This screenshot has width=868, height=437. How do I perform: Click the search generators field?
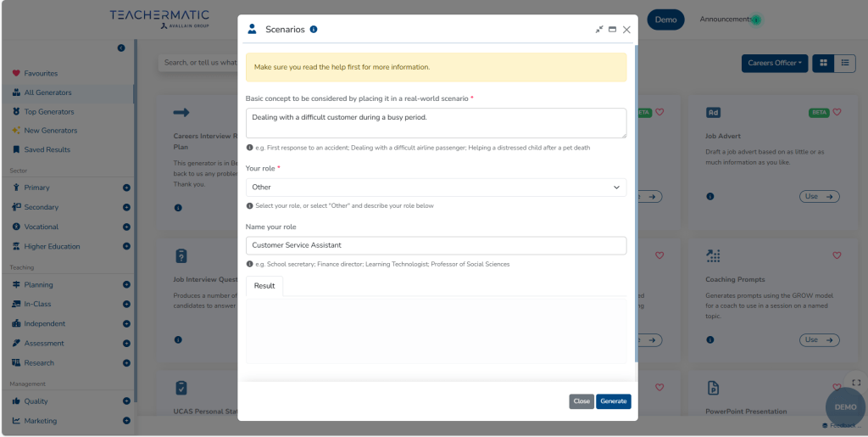point(198,63)
